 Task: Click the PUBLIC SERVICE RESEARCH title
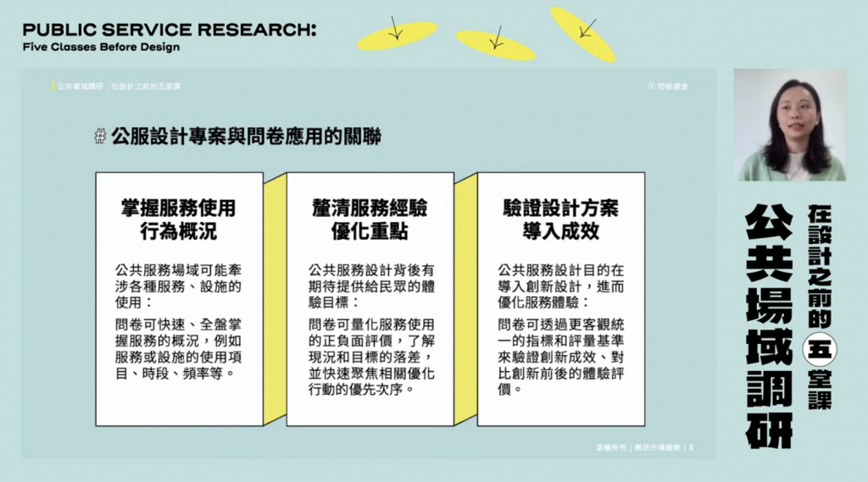point(170,30)
